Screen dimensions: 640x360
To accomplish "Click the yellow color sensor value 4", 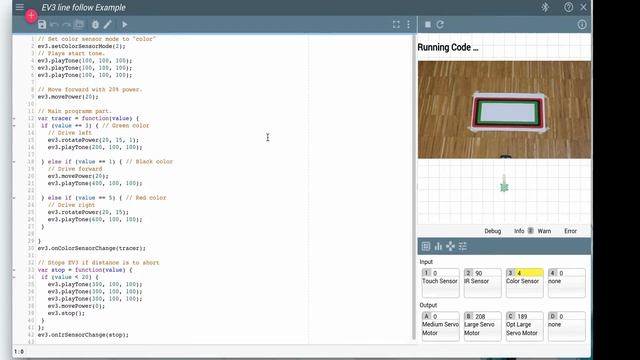I will pyautogui.click(x=529, y=273).
